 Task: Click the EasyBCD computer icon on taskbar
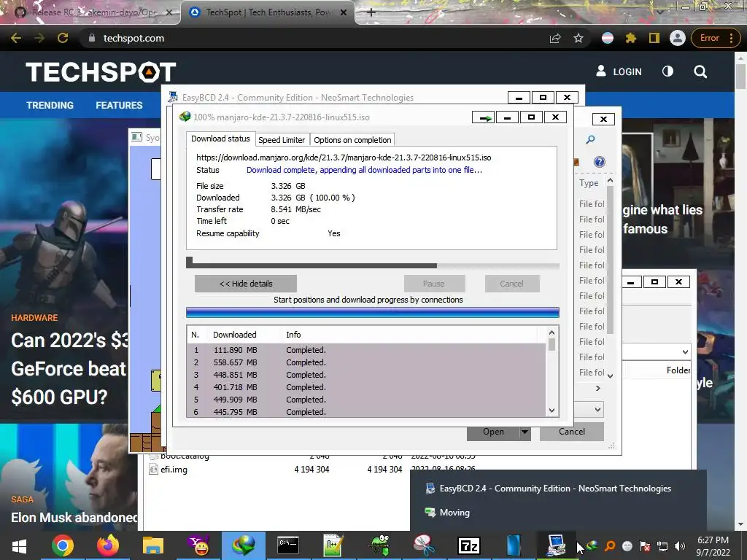(556, 545)
